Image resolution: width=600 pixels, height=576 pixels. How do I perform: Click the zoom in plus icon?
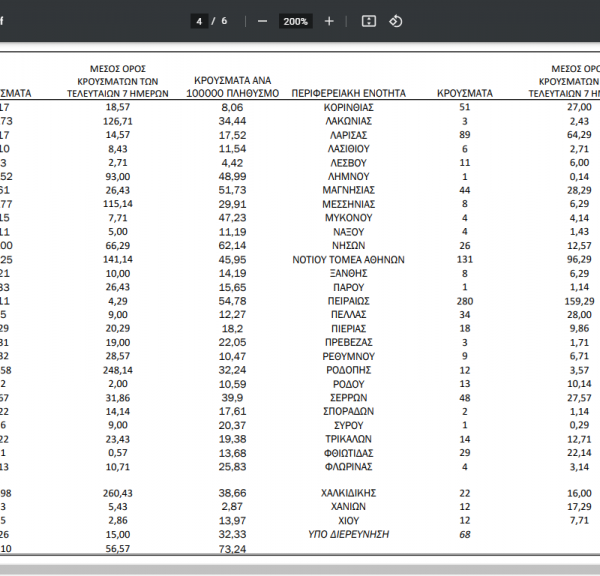(x=329, y=21)
